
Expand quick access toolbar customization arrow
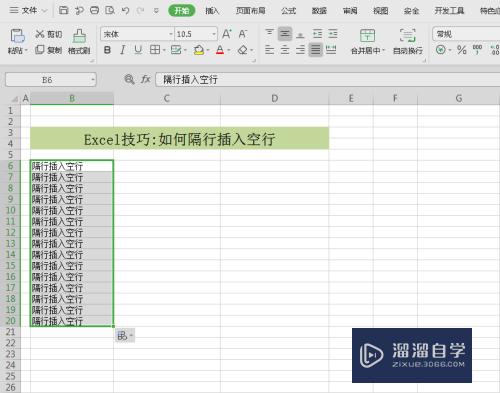point(156,11)
